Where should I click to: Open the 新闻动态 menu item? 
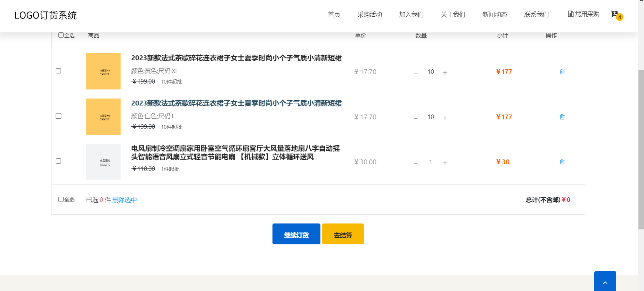[495, 15]
